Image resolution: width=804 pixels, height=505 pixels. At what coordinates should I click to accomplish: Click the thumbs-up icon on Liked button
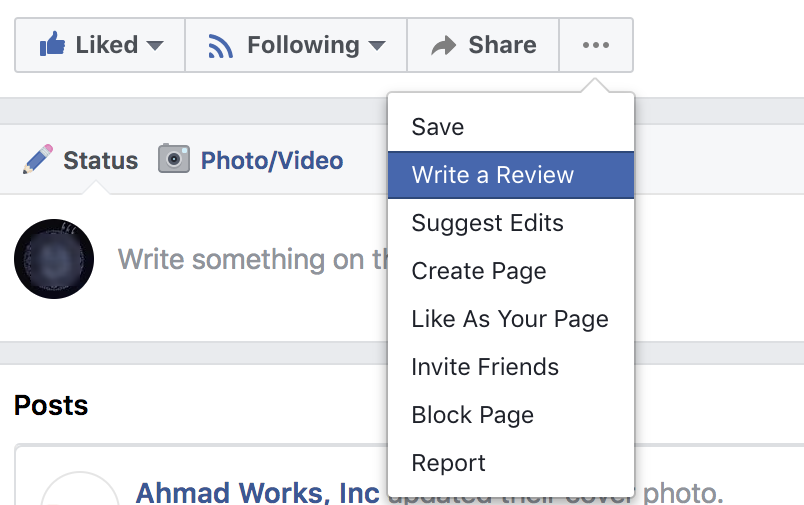(x=52, y=45)
